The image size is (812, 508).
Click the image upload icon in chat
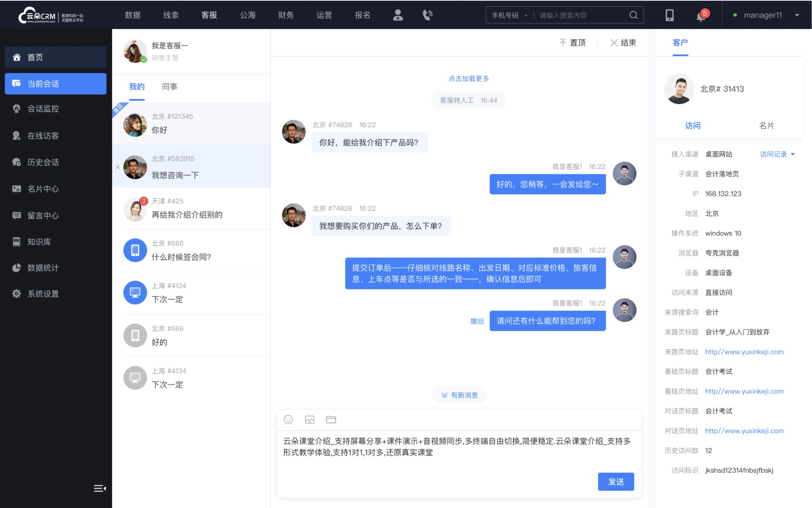[310, 420]
